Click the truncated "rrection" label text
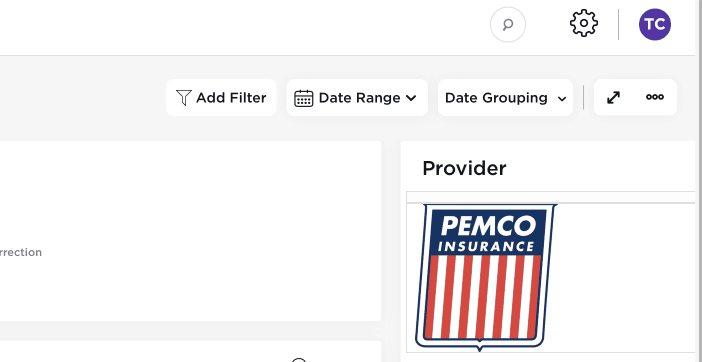The height and width of the screenshot is (362, 702). click(21, 252)
